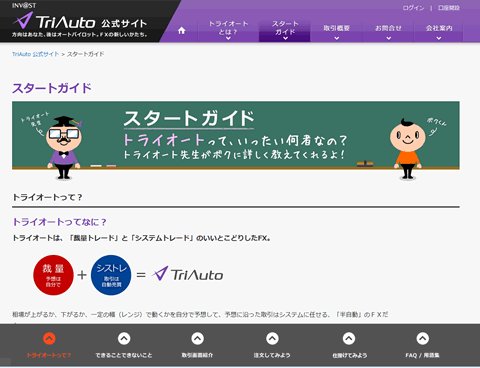This screenshot has width=480, height=368.
Task: Click up-arrow icon above 取引画面紹介
Action: click(x=197, y=339)
